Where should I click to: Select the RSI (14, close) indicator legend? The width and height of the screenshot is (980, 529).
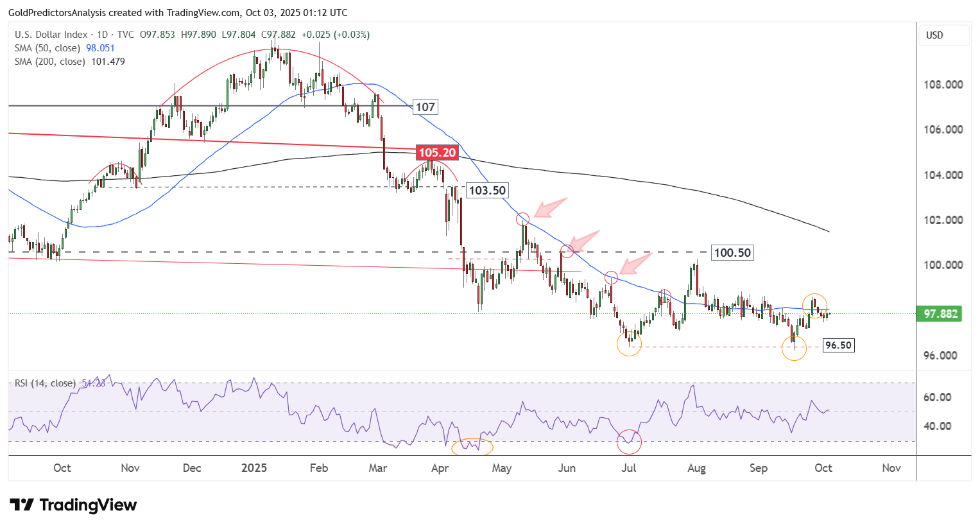[x=45, y=383]
